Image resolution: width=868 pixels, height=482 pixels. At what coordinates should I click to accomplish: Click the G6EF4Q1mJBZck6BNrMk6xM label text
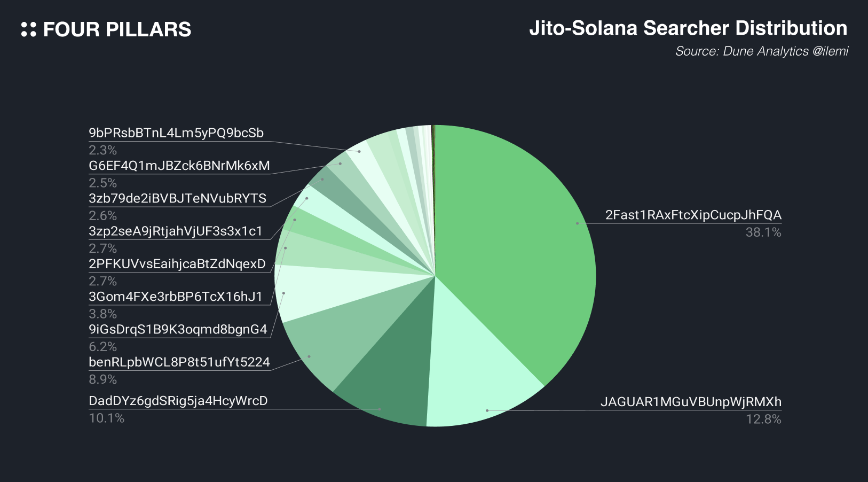pos(179,166)
